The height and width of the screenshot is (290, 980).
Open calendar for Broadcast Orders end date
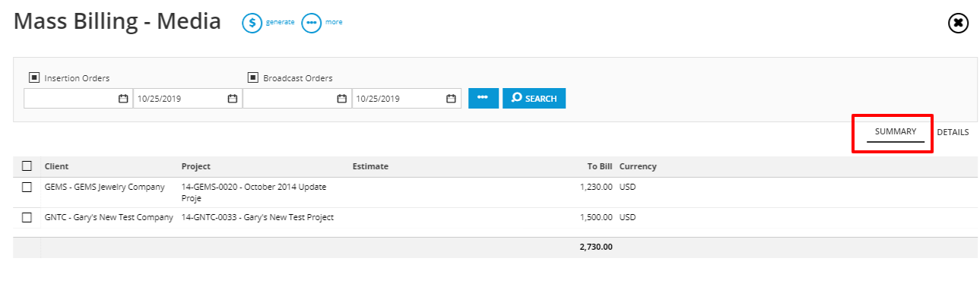(451, 99)
